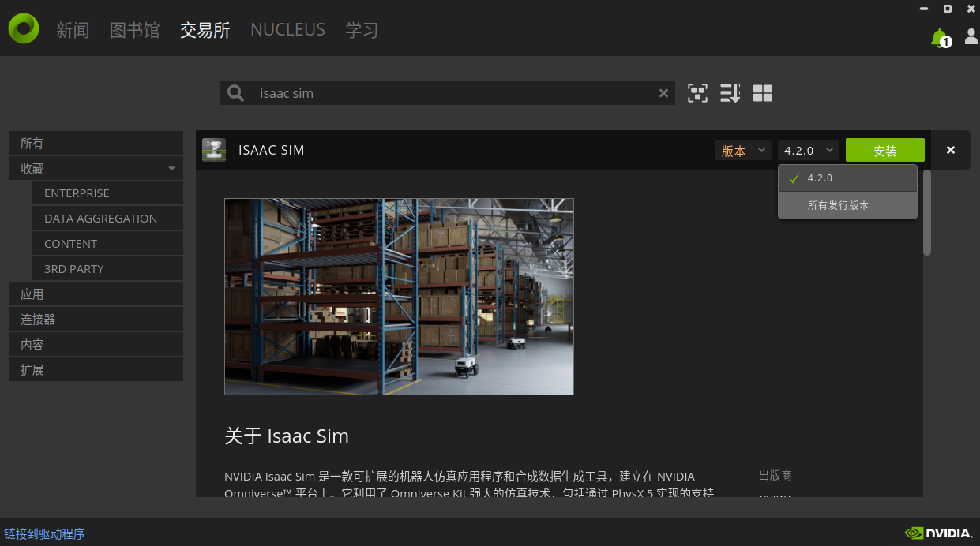Image resolution: width=980 pixels, height=546 pixels.
Task: Close the launcher window
Action: point(971,9)
